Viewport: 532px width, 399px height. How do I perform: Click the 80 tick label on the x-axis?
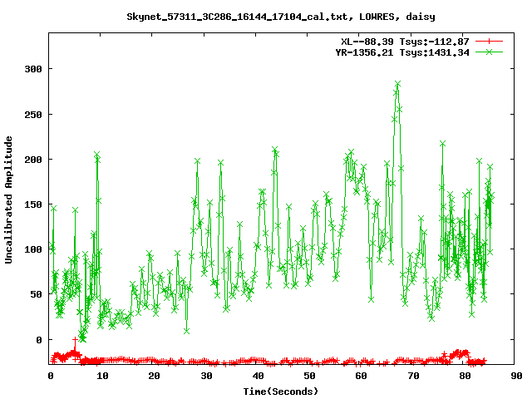pos(465,376)
